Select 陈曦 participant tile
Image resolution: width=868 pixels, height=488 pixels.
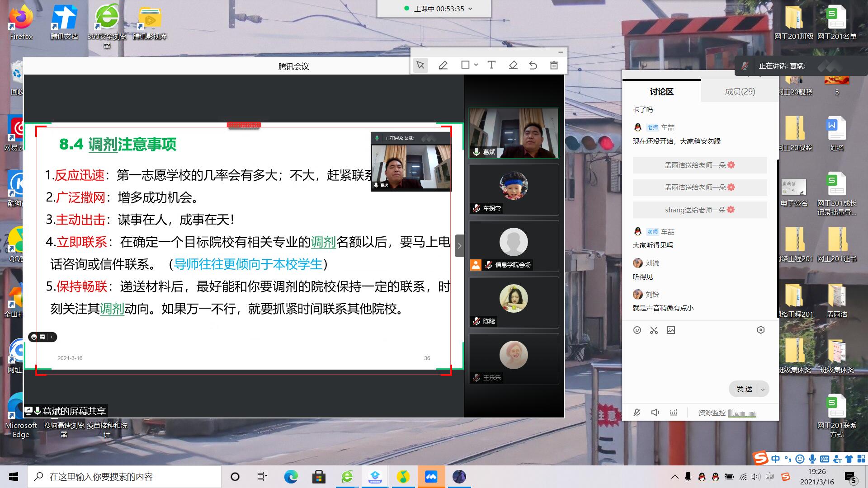pos(514,302)
